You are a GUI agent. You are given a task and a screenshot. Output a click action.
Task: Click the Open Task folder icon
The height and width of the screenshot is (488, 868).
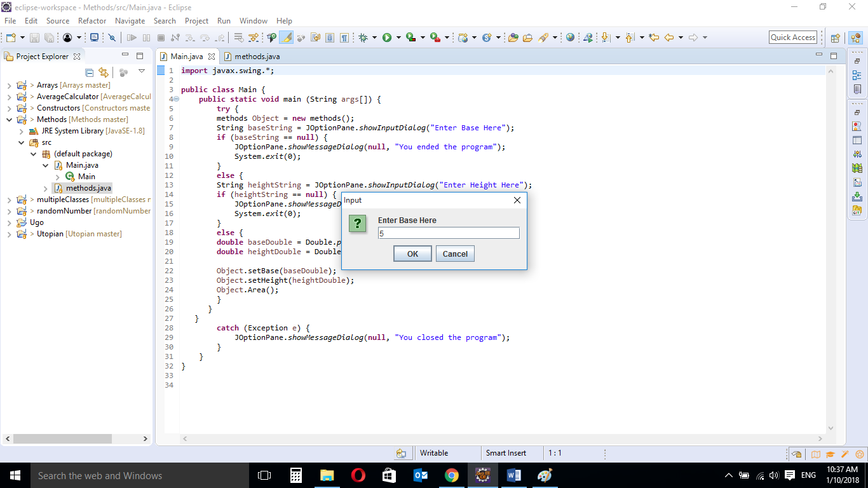[527, 37]
